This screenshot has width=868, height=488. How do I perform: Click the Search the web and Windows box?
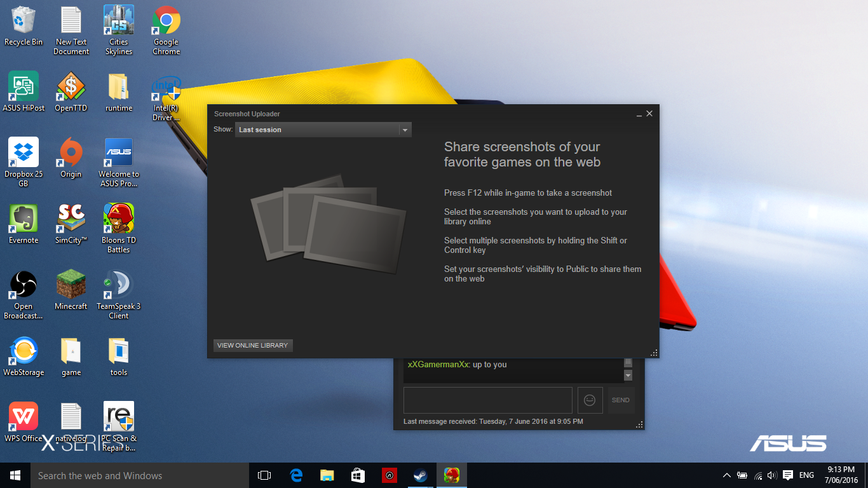pyautogui.click(x=140, y=475)
